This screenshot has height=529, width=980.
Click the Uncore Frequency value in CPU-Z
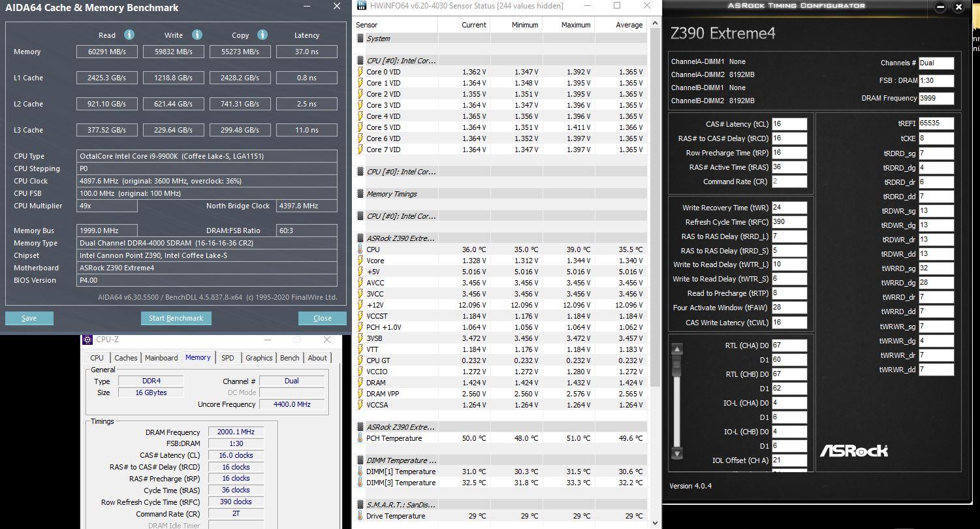[x=291, y=404]
